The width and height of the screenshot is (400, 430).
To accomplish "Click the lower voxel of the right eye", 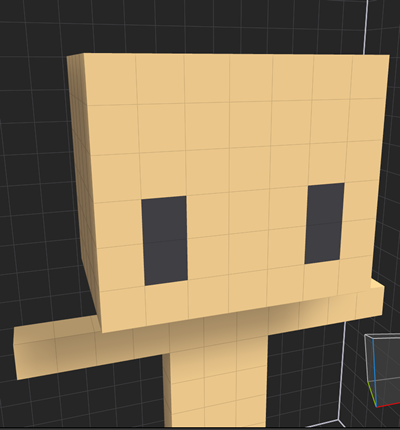I will coord(323,243).
